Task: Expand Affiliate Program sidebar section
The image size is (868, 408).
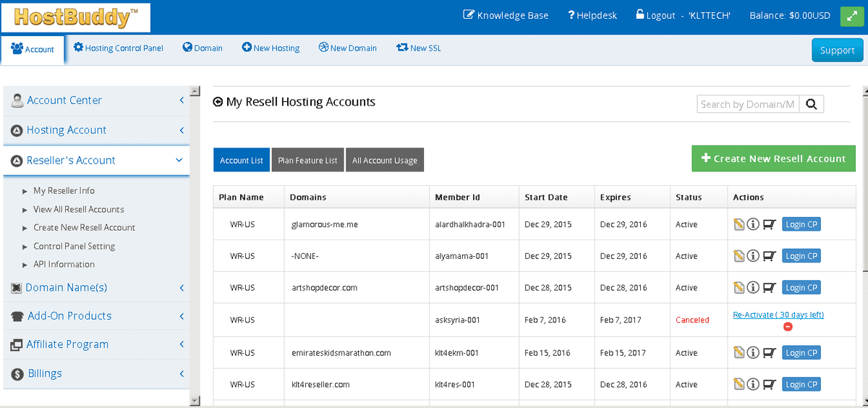Action: coord(95,344)
